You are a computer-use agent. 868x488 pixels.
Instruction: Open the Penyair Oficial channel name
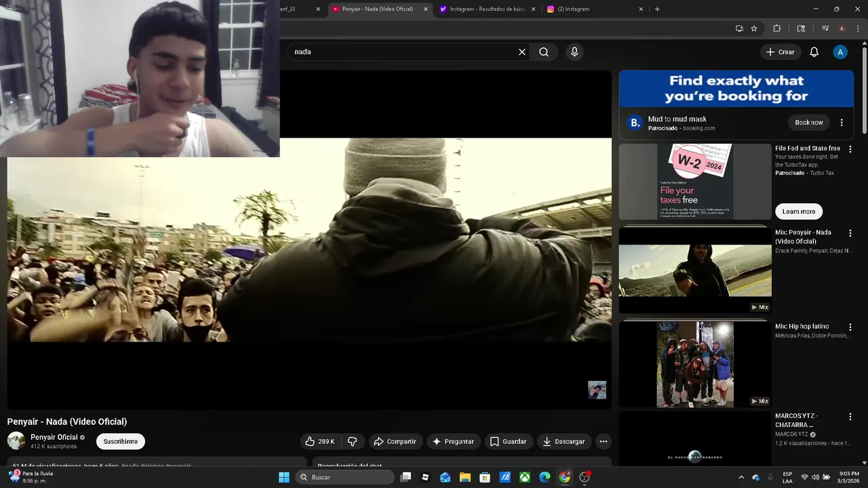click(x=54, y=437)
